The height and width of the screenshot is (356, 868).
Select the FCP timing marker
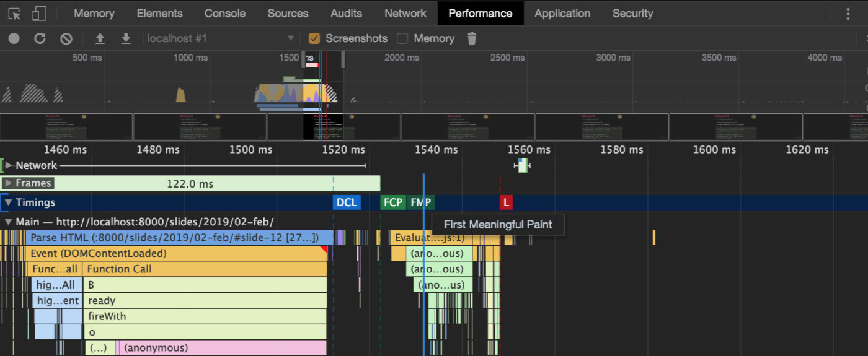point(393,202)
